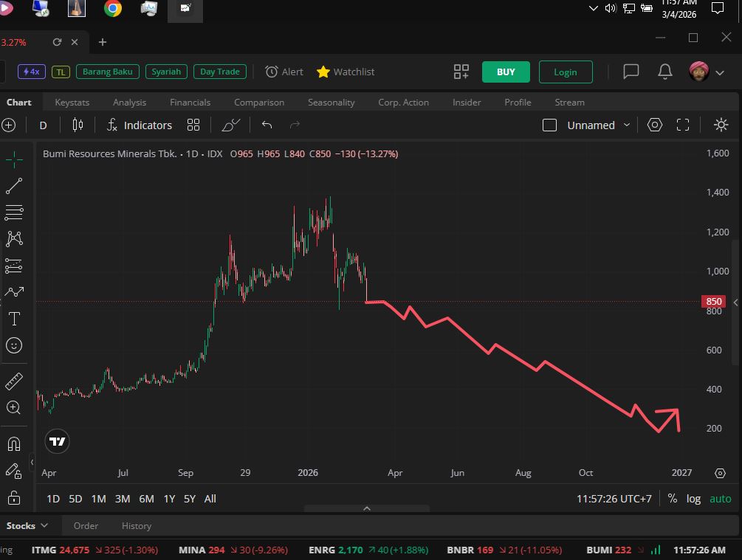The image size is (742, 560).
Task: Select the 3M time range
Action: point(123,499)
